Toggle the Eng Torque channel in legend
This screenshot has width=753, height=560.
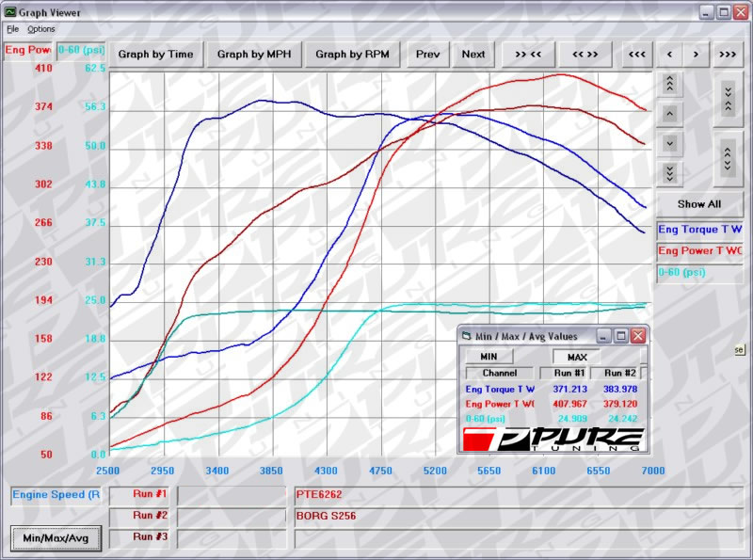tap(699, 229)
